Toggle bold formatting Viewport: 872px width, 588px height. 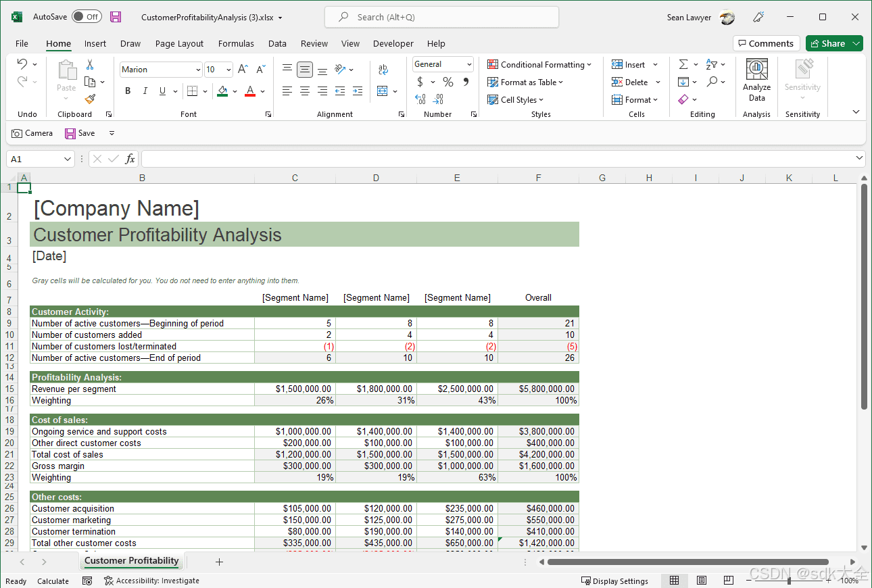[x=128, y=90]
